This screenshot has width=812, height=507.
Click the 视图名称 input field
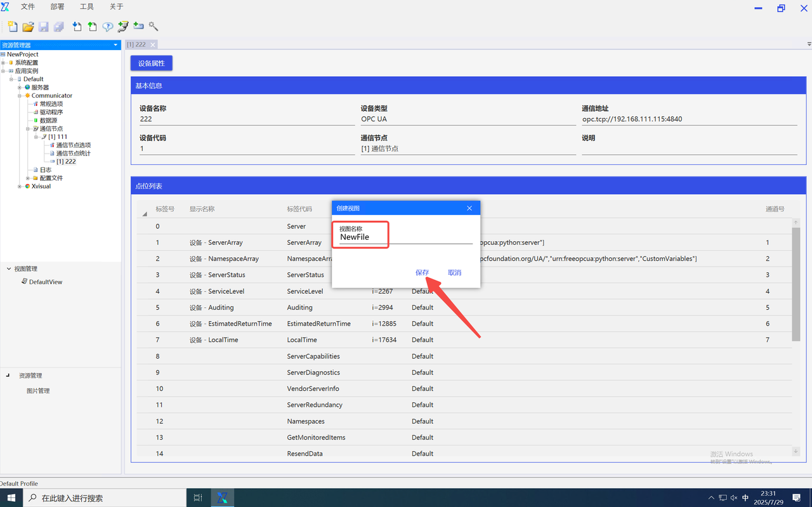point(406,237)
